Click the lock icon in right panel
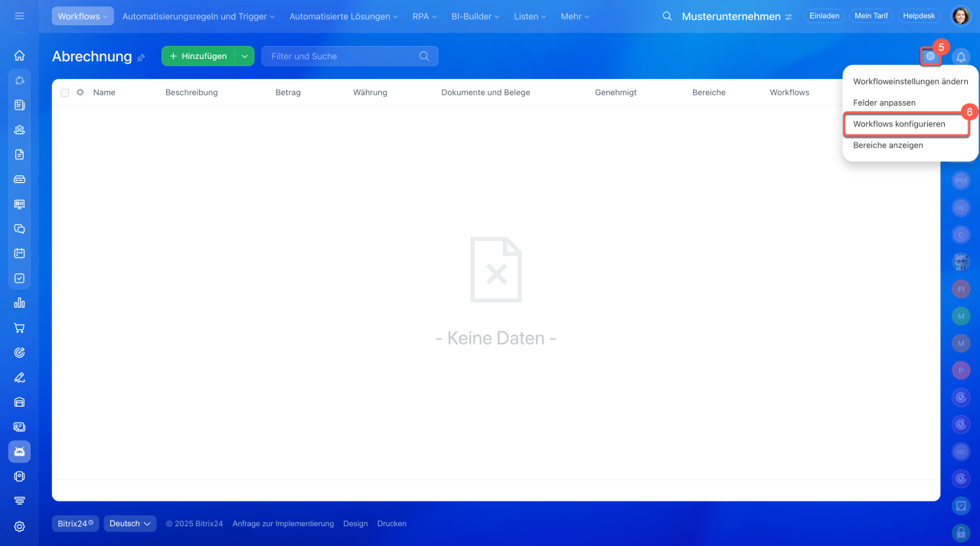 (961, 531)
